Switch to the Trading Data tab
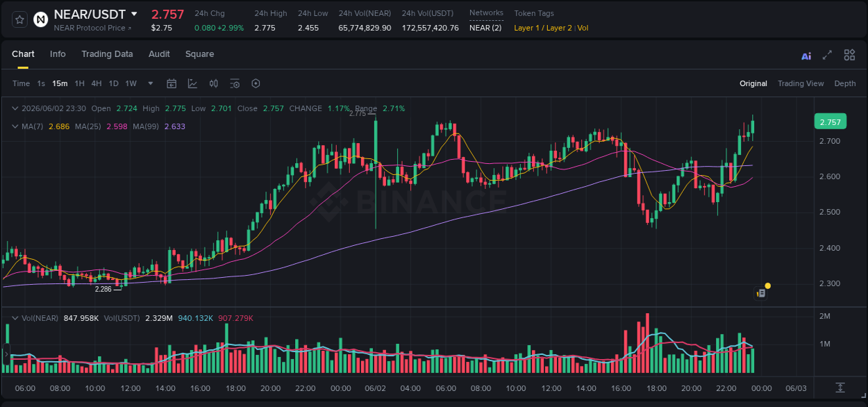This screenshot has width=868, height=407. (x=107, y=54)
